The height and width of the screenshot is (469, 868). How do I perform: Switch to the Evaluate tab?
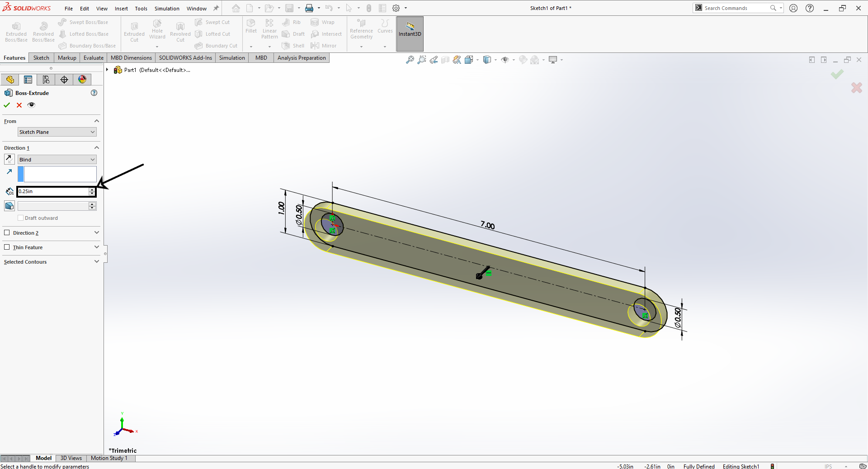[93, 57]
